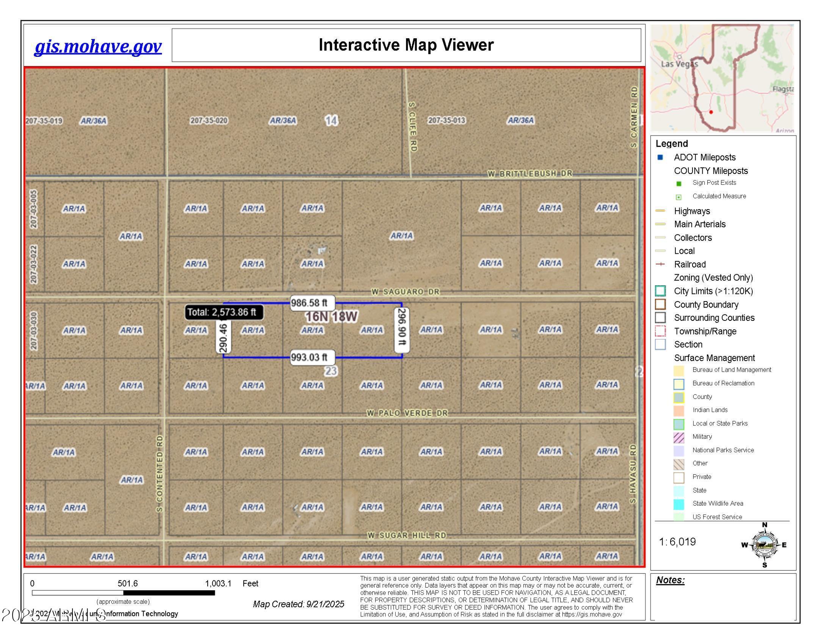Click the compass rose county seal icon
The image size is (821, 644).
tap(764, 545)
